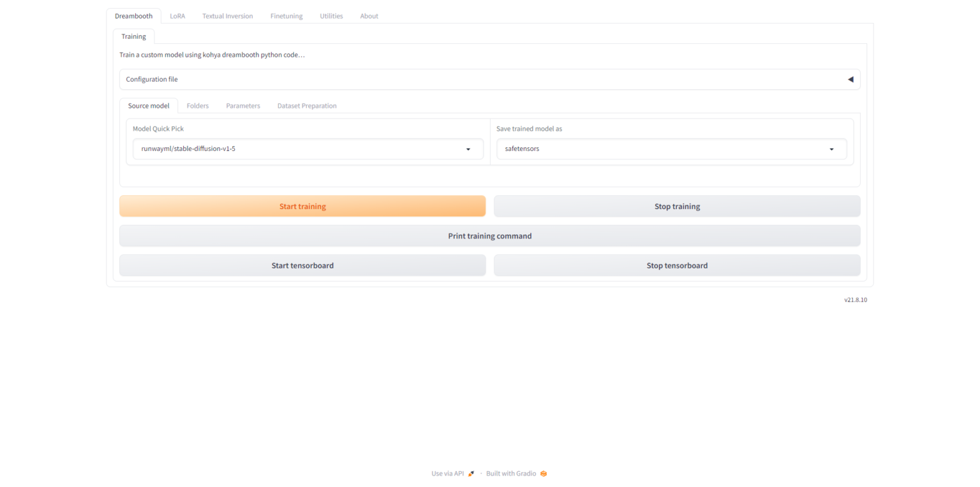Select the Dreambooth tab
The width and height of the screenshot is (980, 487).
point(133,16)
